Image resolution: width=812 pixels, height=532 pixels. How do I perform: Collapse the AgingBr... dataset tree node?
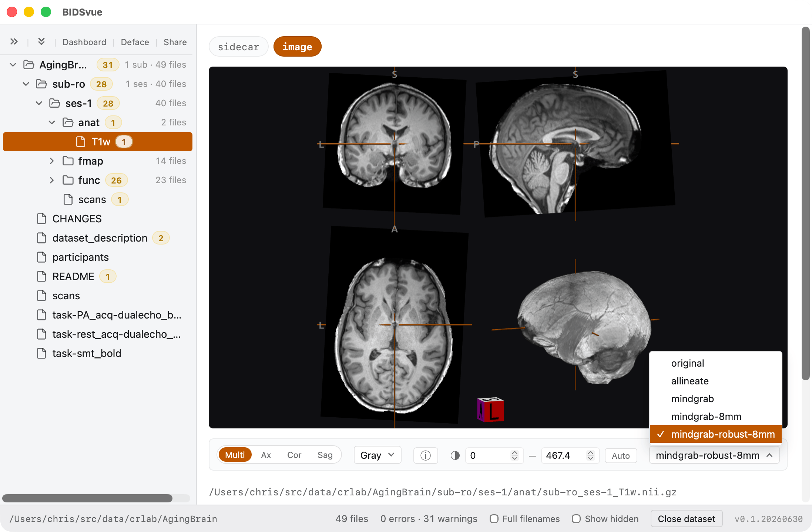tap(13, 65)
